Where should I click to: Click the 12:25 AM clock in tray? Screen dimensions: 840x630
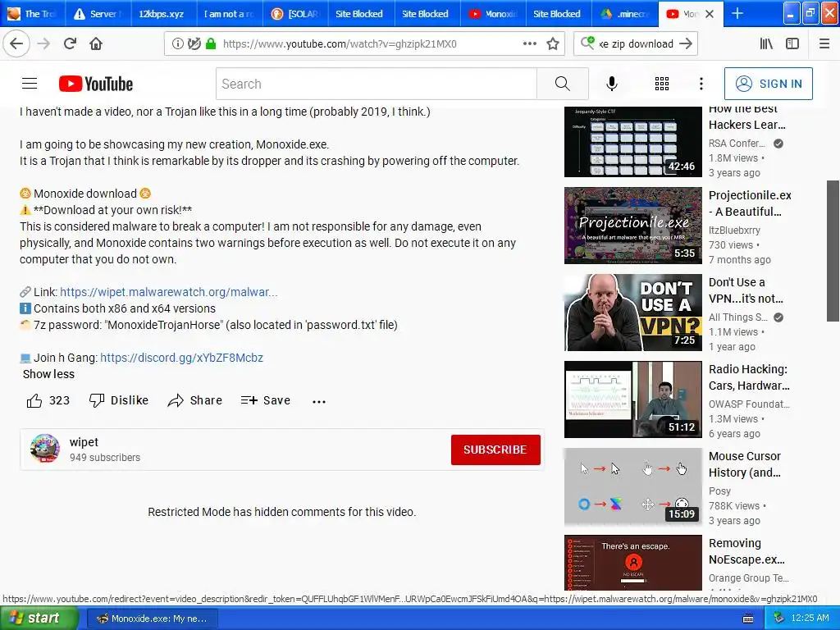(x=810, y=619)
